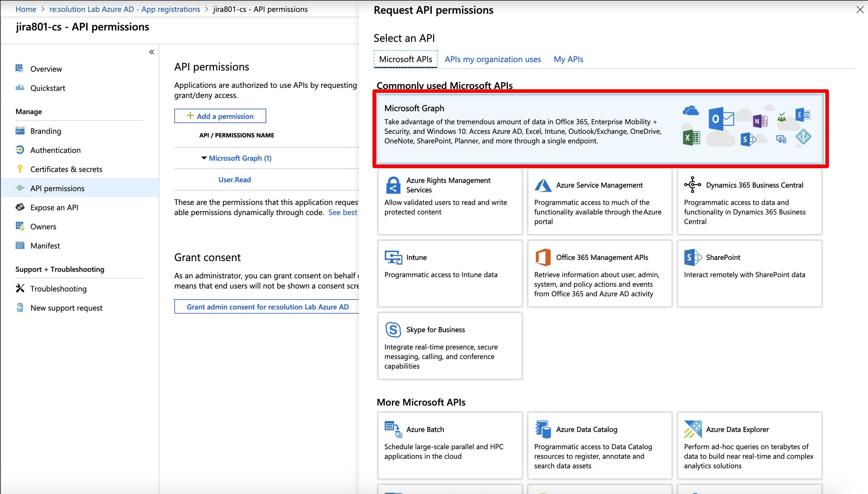Collapse the Microsoft Graph (1) permissions group

(x=204, y=158)
